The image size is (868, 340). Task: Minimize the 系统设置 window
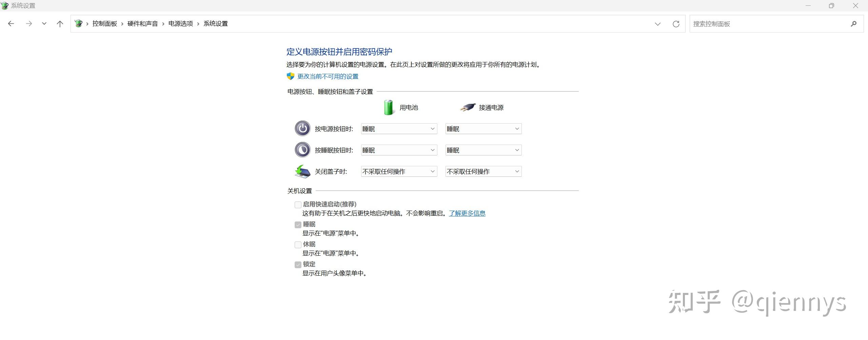(x=808, y=5)
